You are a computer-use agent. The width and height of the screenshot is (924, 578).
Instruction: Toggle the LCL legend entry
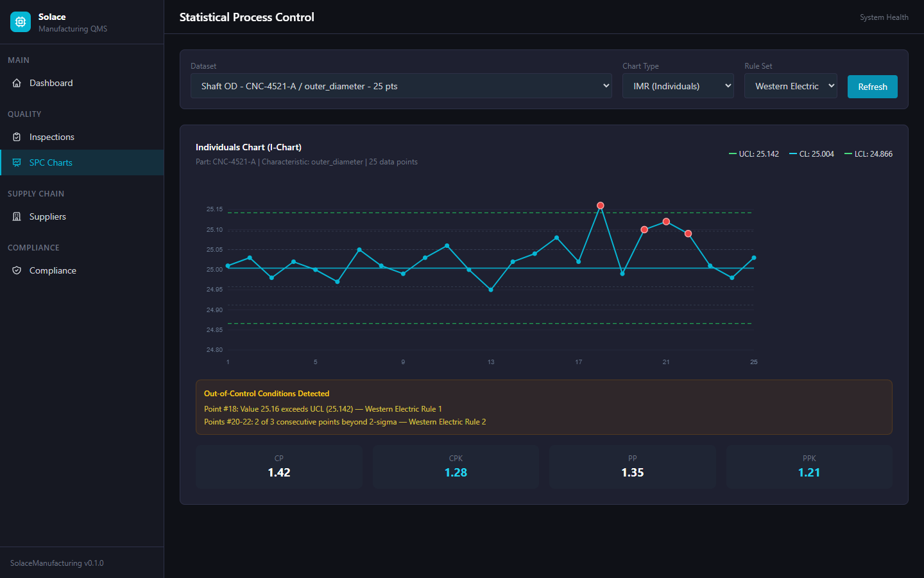868,154
